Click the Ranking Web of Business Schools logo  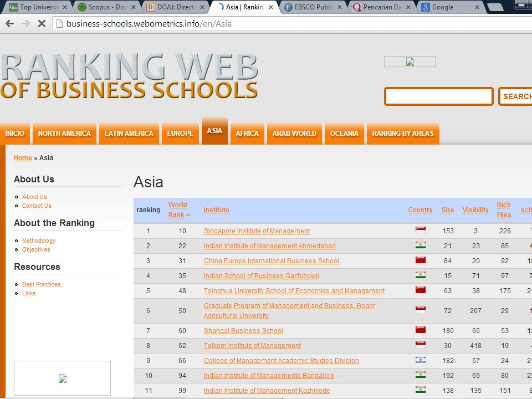point(129,76)
